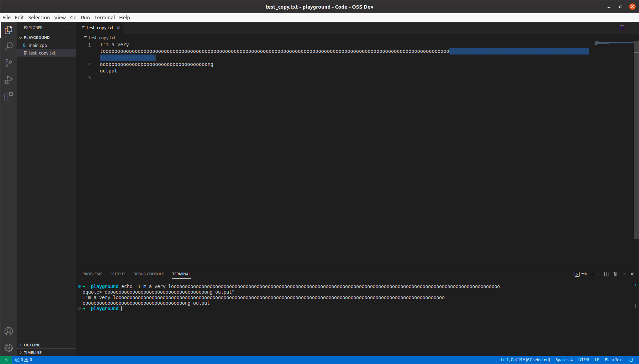Open the Extensions view
Screen dimensions: 639x364
tap(8, 97)
